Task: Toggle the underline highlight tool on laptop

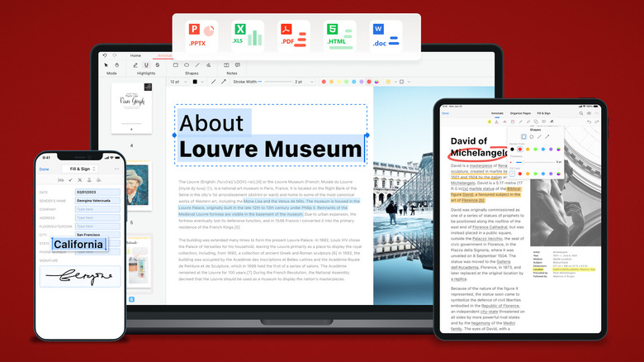Action: pos(146,65)
